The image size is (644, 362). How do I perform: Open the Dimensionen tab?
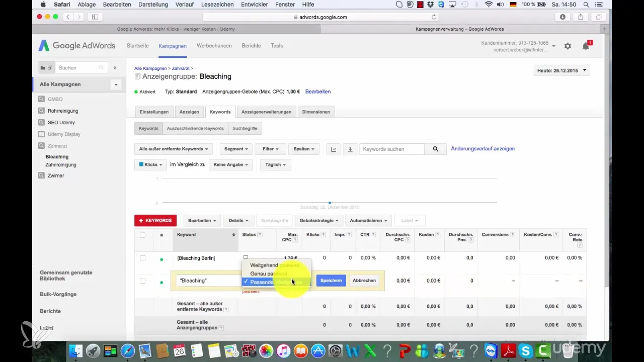coord(316,112)
